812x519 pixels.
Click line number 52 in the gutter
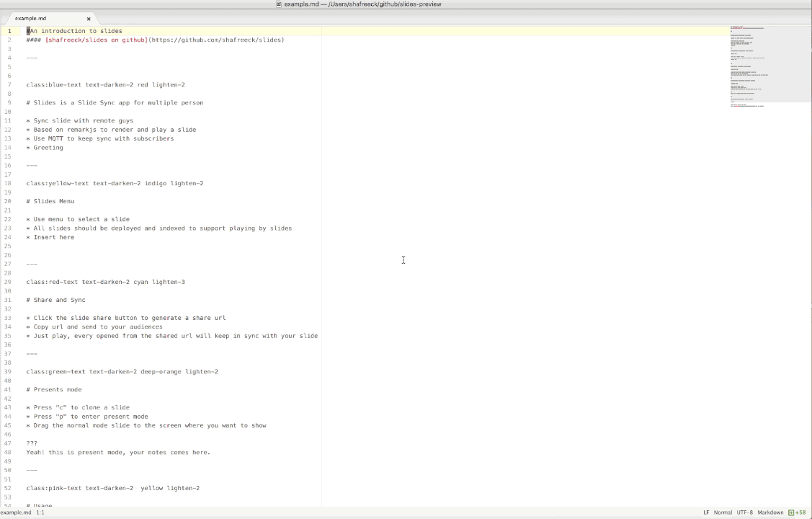pos(8,488)
